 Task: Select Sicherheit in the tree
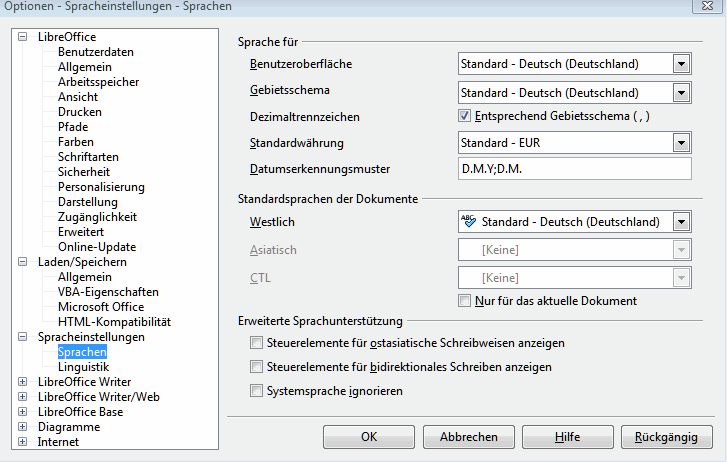click(84, 172)
